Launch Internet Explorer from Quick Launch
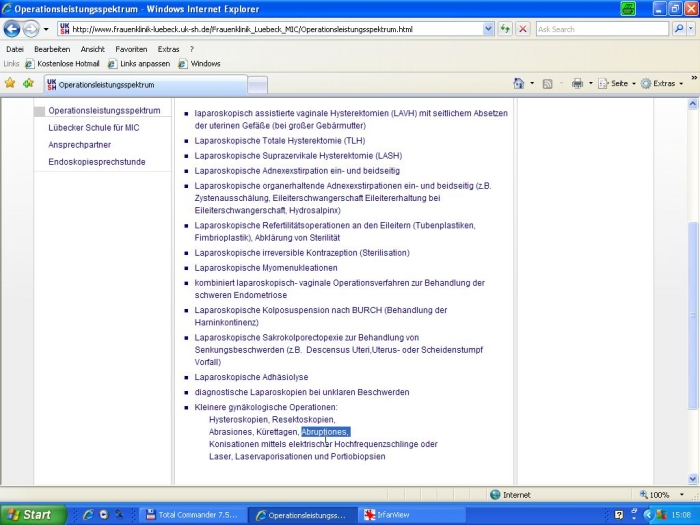This screenshot has width=700, height=525. 88,515
